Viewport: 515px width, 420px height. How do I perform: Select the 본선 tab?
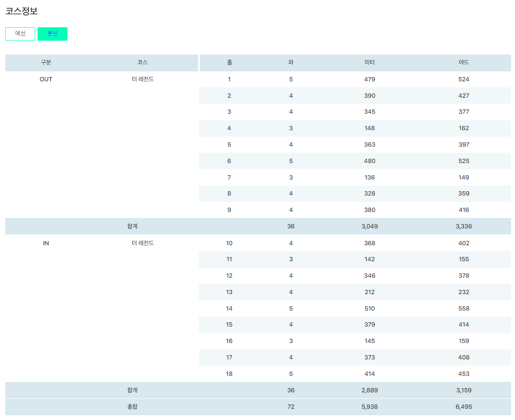click(53, 34)
